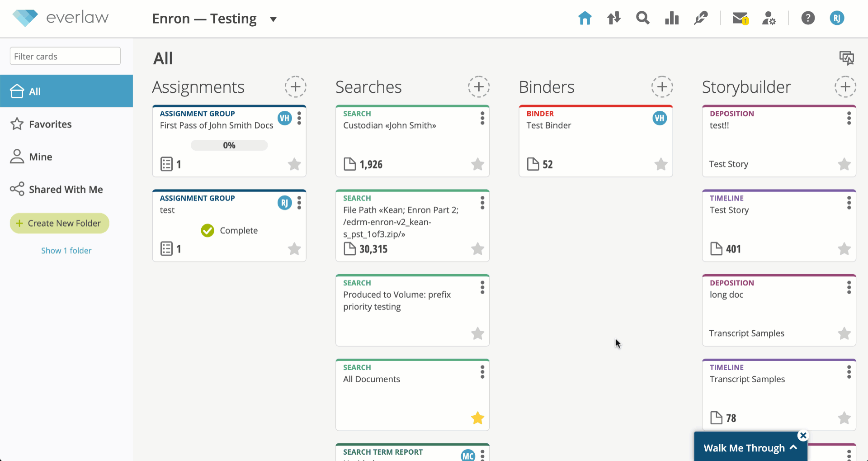Click the Complete status on test assignment
This screenshot has width=868, height=461.
point(229,230)
